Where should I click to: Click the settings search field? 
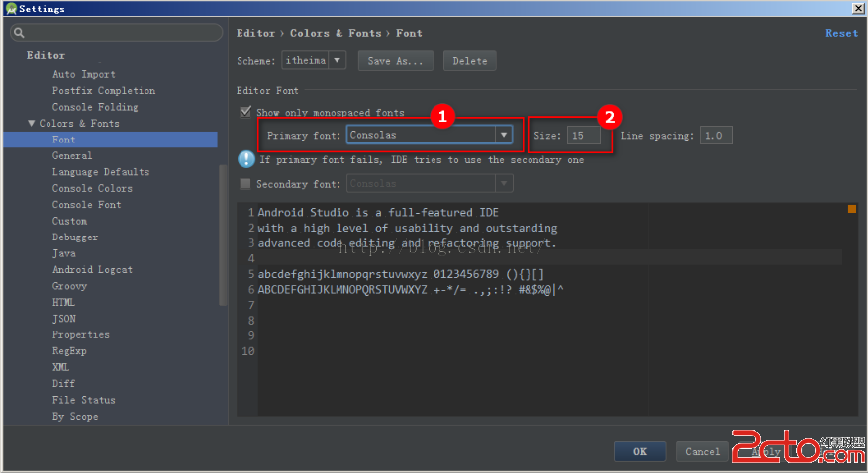[x=116, y=33]
